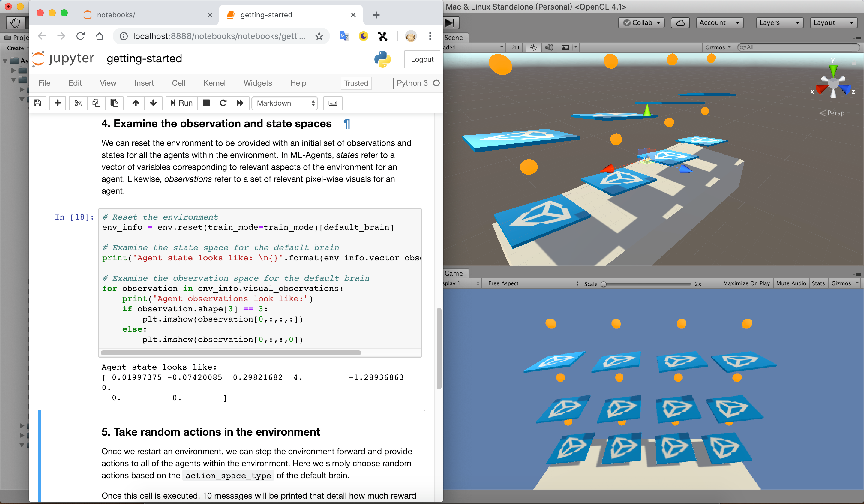The image size is (864, 504).
Task: Open the Account dropdown in Unity
Action: [x=719, y=22]
